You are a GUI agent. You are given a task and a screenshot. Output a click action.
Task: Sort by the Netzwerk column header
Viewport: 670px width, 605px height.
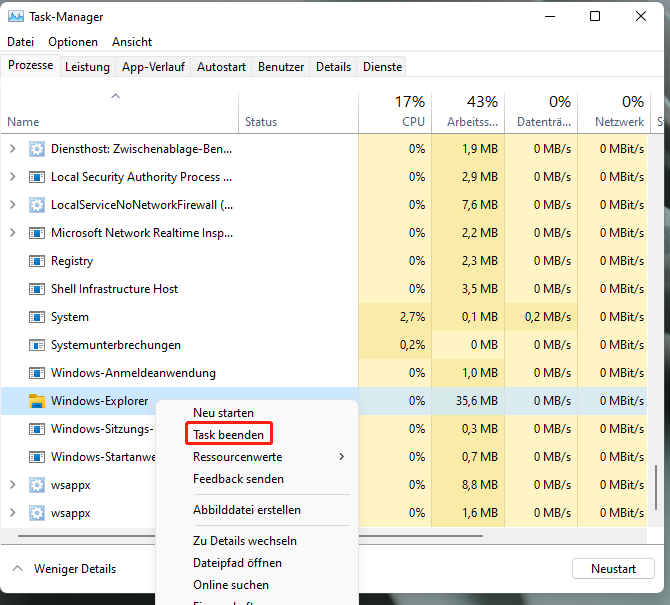point(614,112)
